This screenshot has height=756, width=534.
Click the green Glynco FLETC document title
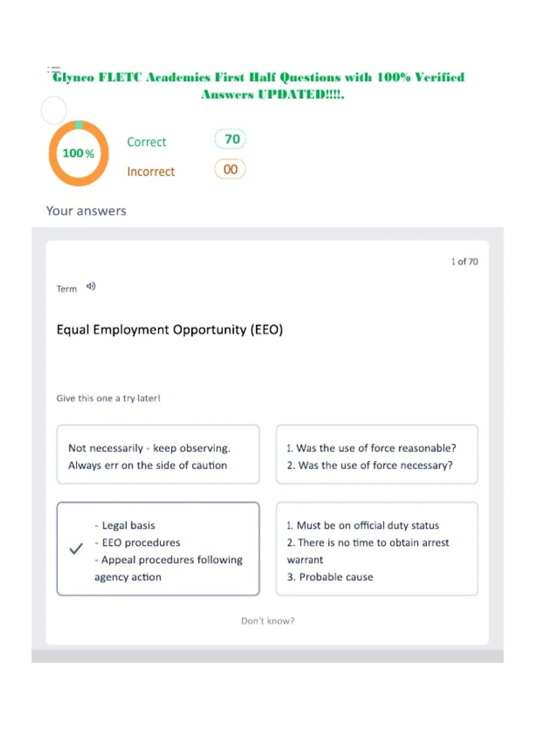(259, 85)
